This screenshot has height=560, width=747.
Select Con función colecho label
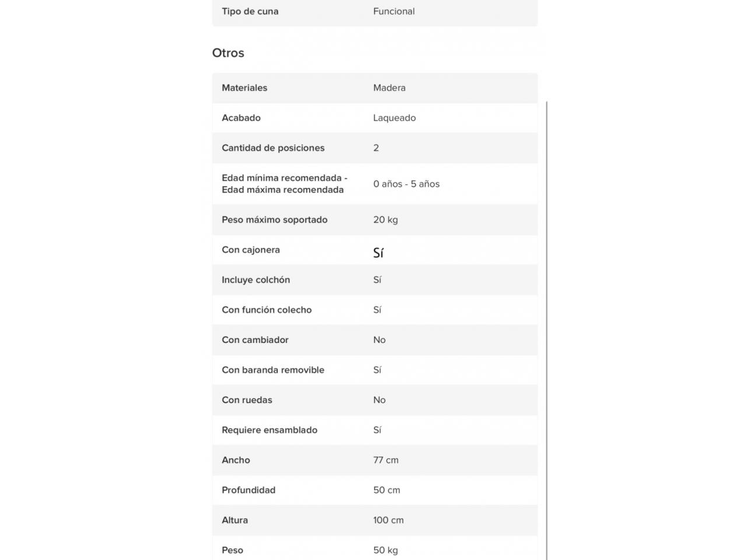point(267,310)
